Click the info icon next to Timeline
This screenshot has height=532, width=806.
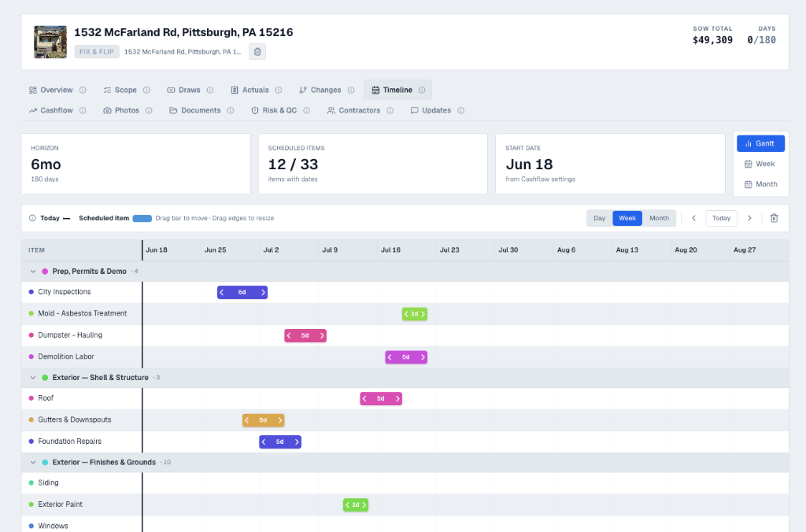click(422, 90)
